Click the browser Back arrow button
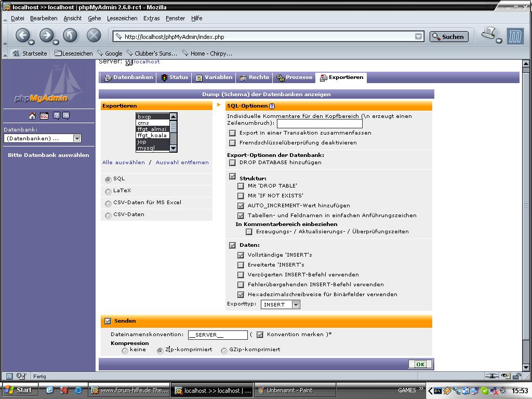The width and height of the screenshot is (532, 399). pos(22,35)
